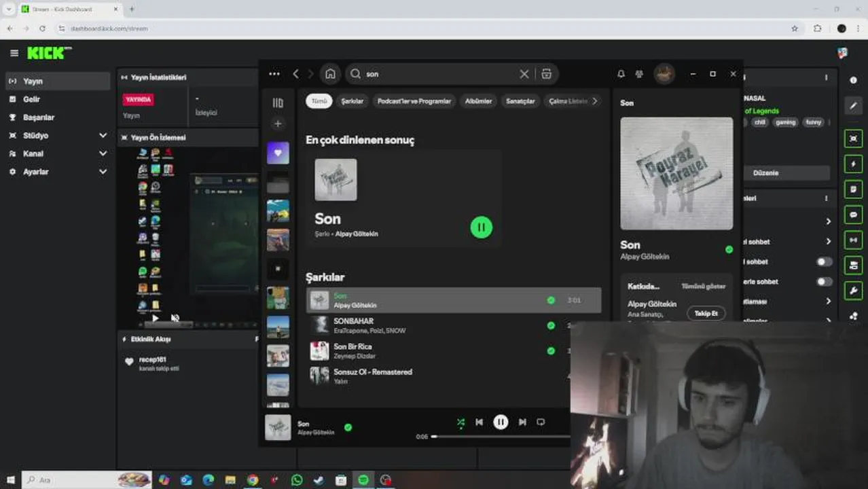The height and width of the screenshot is (489, 868).
Task: Toggle saved check in right Son panel
Action: (x=729, y=250)
